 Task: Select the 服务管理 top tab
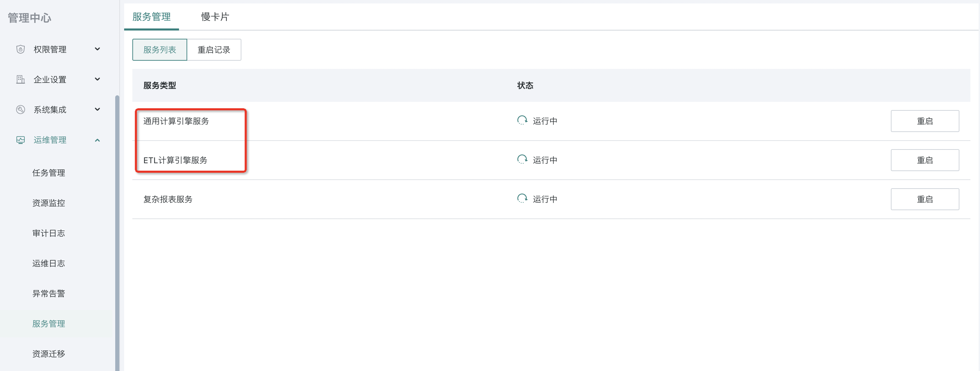click(x=152, y=17)
